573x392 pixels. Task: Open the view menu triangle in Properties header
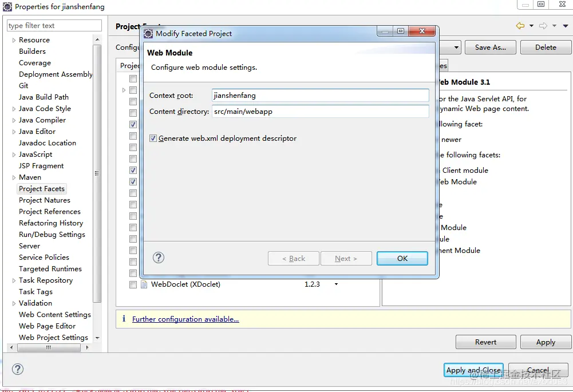[566, 26]
